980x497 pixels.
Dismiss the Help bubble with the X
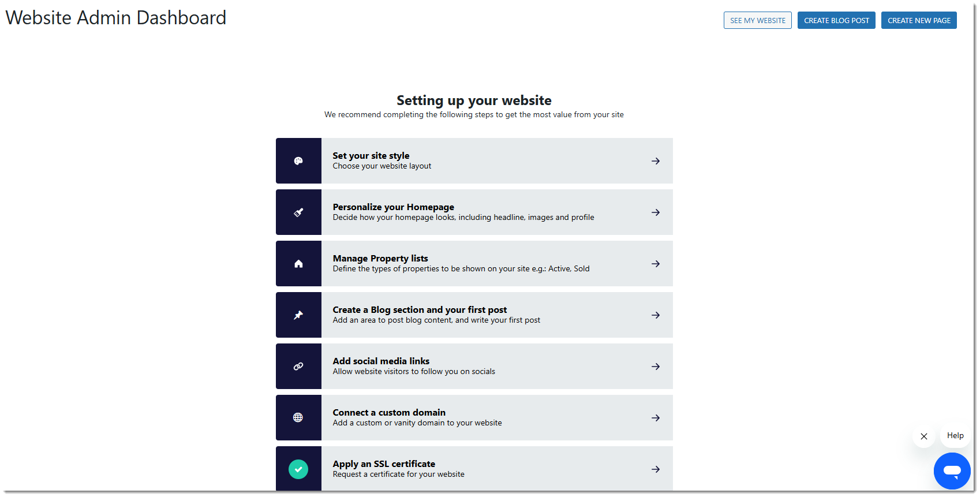[x=924, y=436]
